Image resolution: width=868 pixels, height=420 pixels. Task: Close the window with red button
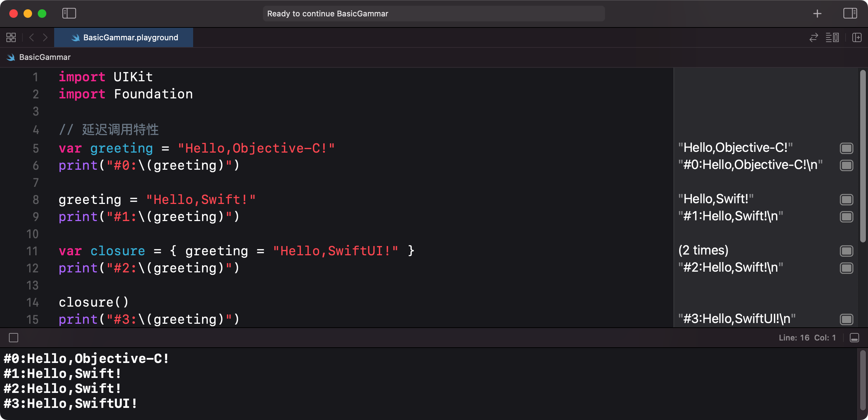coord(14,14)
